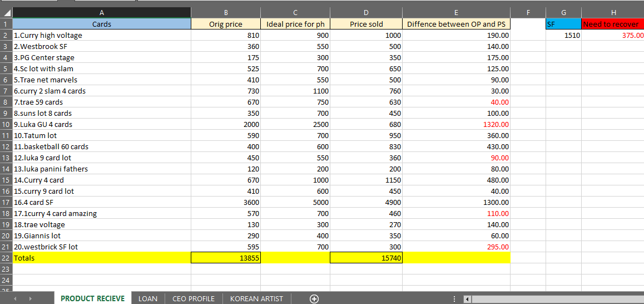Select cell 10.Tatum lot
Viewport: 644px width, 304px height.
[x=102, y=135]
